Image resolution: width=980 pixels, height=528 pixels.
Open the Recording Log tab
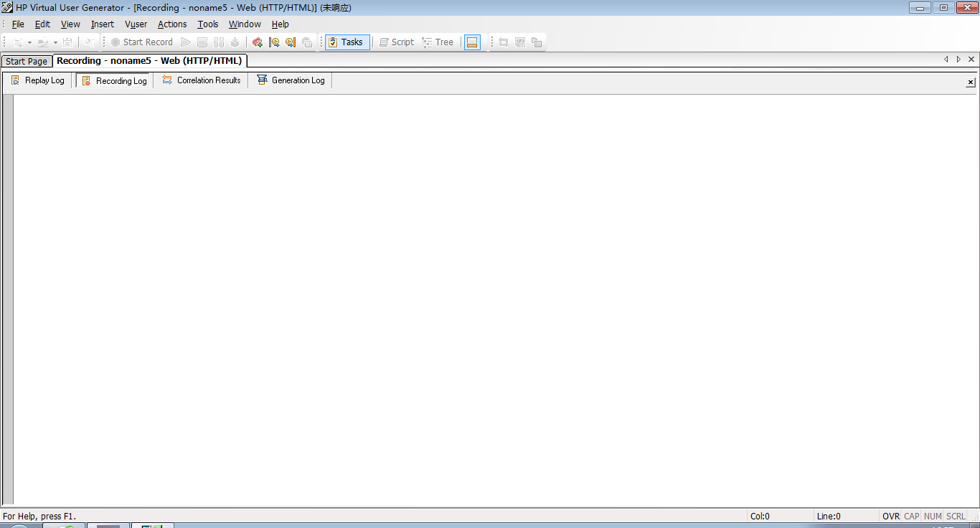[114, 80]
